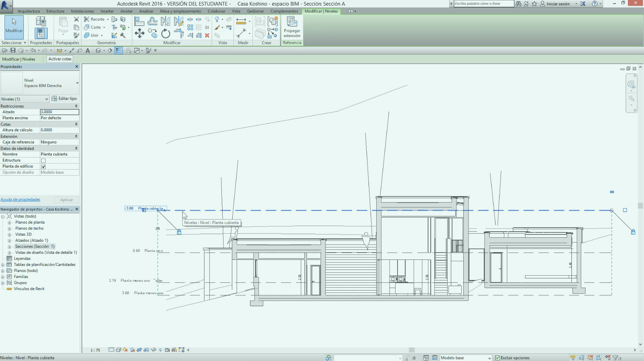Open the Estructura ribbon tab
This screenshot has width=644, height=361.
pyautogui.click(x=55, y=11)
